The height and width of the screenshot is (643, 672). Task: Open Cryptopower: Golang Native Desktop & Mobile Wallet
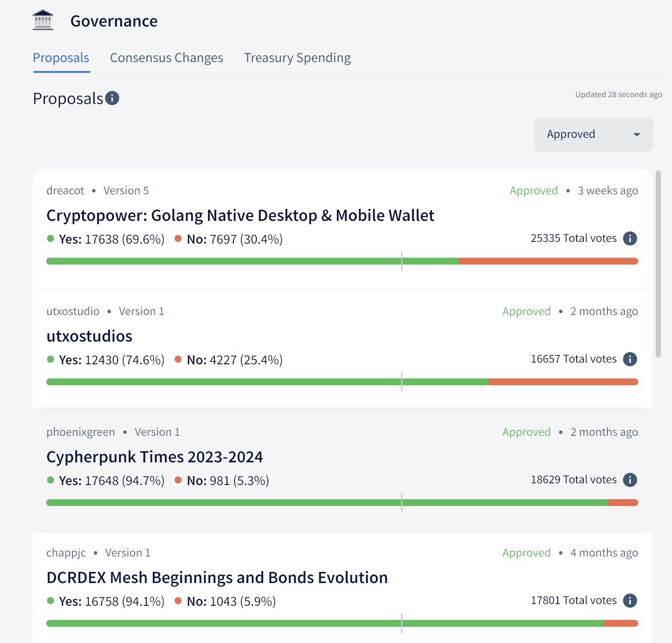click(x=240, y=215)
